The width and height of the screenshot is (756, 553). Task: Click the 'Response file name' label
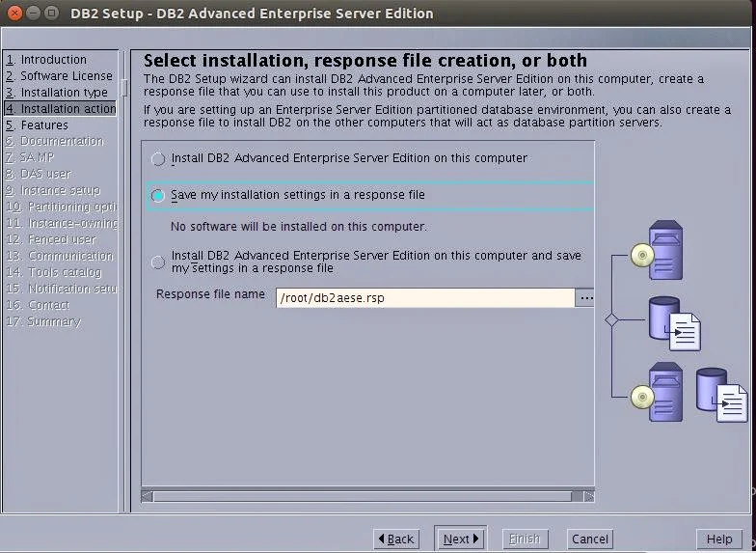(x=210, y=294)
